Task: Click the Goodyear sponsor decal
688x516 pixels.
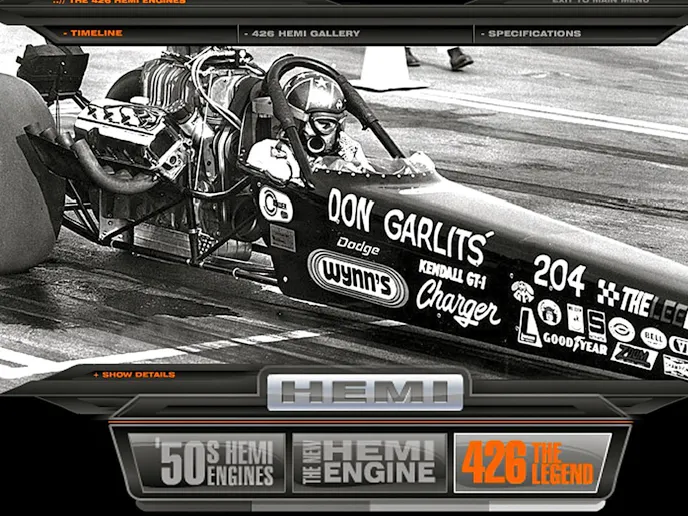Action: (x=574, y=341)
